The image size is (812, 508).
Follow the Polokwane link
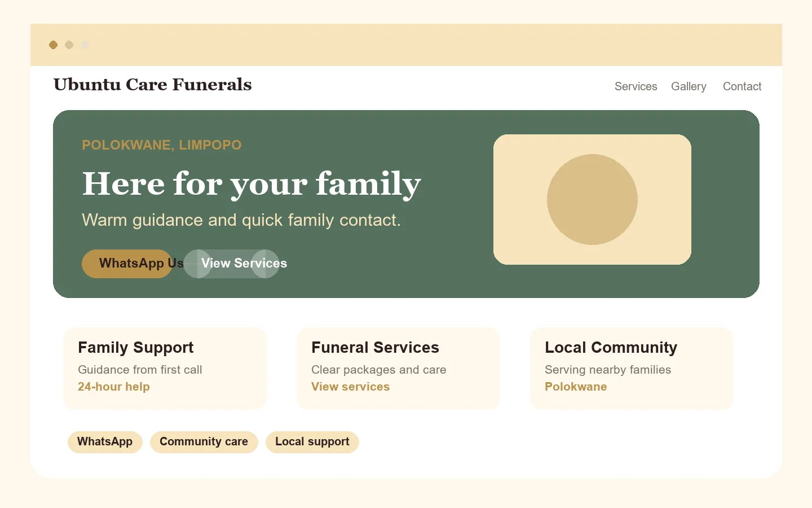(576, 387)
